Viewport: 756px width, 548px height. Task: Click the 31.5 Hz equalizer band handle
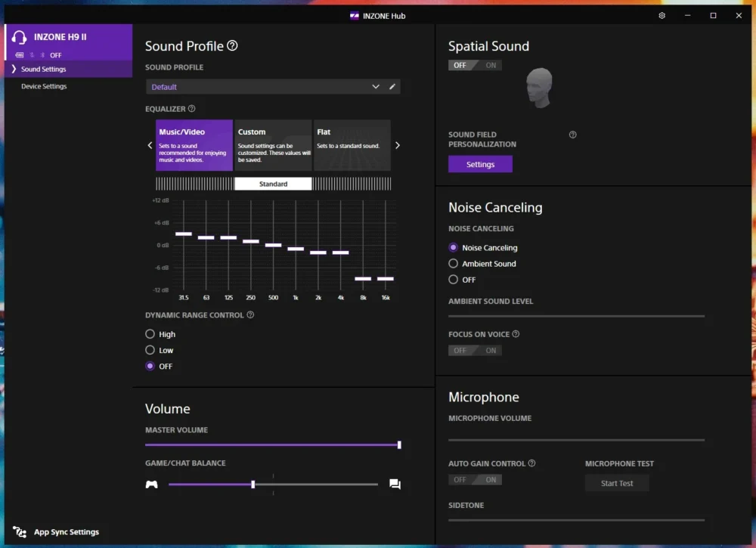tap(184, 234)
